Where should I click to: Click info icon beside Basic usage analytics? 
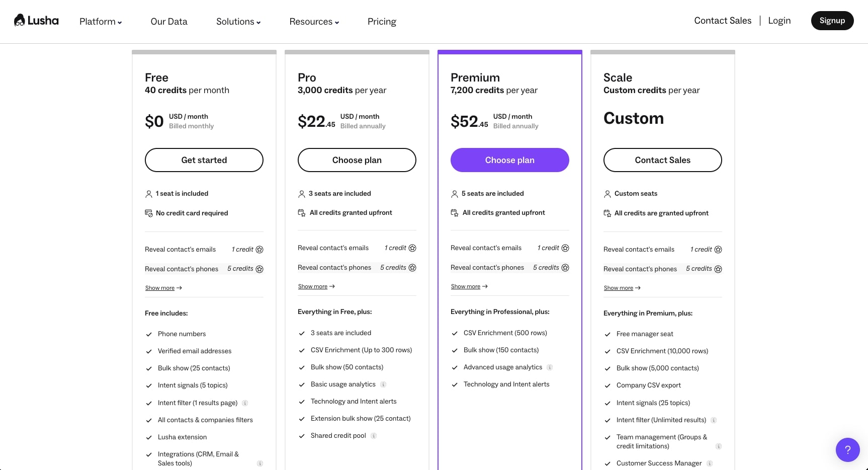(383, 384)
